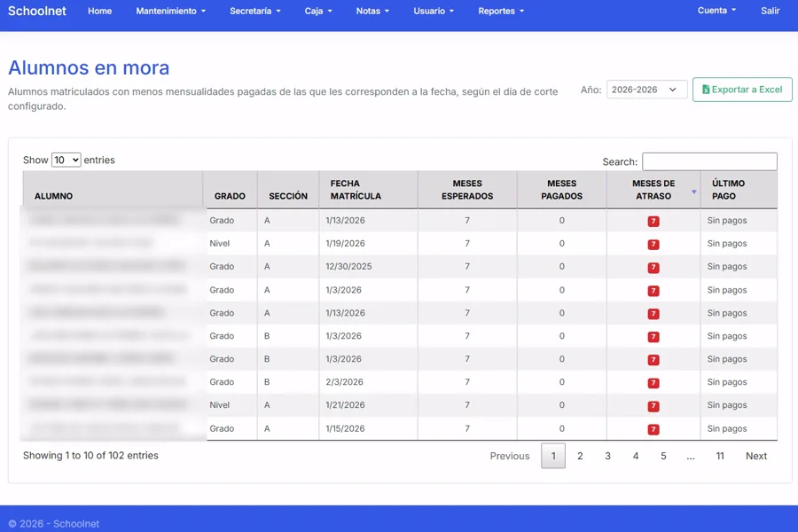This screenshot has width=798, height=532.
Task: Sort by the GRADO column header
Action: [230, 190]
